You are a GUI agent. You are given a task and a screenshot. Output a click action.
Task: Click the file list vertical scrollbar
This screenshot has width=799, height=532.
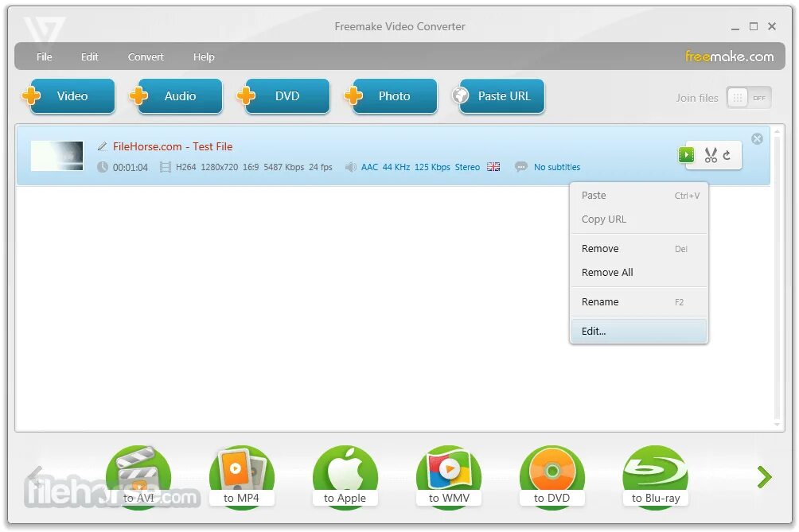click(777, 278)
